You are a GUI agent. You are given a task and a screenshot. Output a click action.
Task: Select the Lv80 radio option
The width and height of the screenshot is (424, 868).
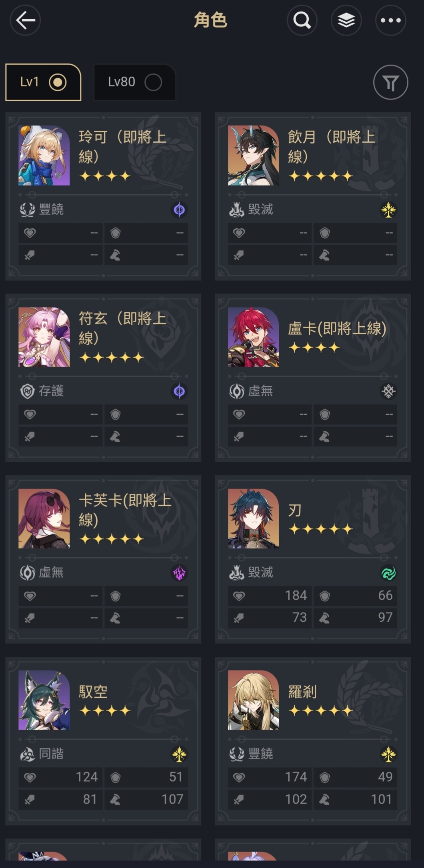click(x=135, y=82)
